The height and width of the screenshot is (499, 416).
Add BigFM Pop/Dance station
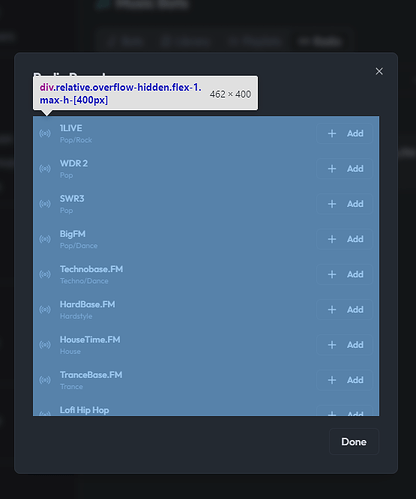pyautogui.click(x=345, y=239)
